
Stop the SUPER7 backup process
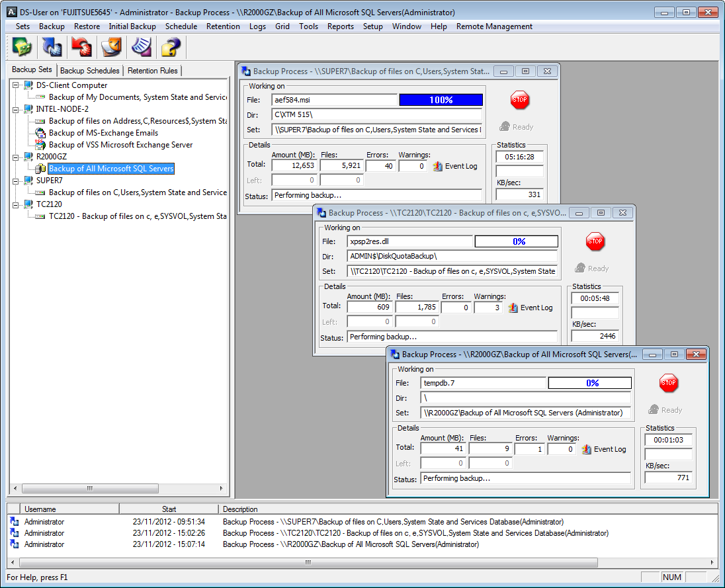pyautogui.click(x=520, y=100)
